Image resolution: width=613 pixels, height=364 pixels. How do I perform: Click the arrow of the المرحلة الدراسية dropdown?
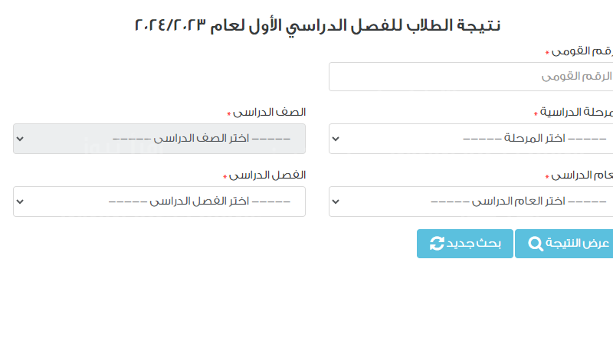[336, 139]
